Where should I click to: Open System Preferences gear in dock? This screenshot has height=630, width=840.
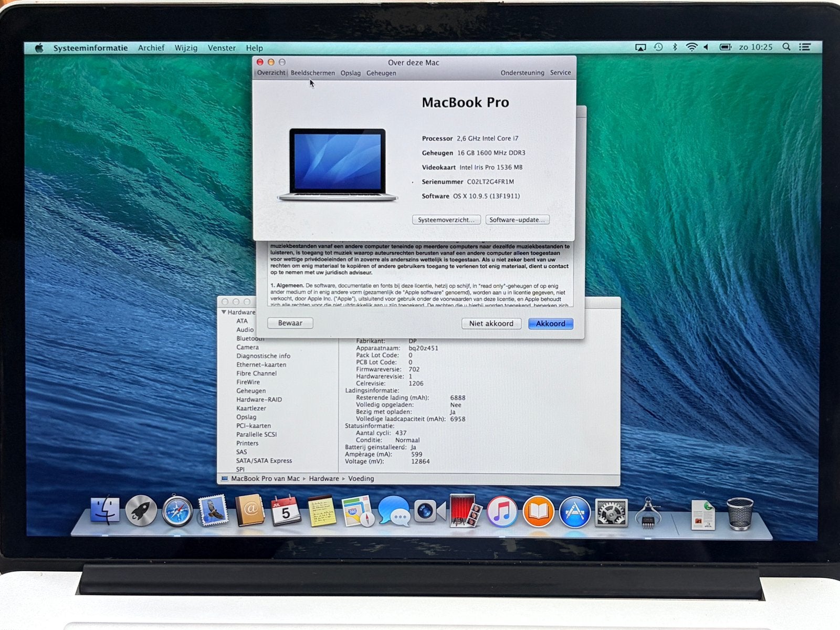611,512
